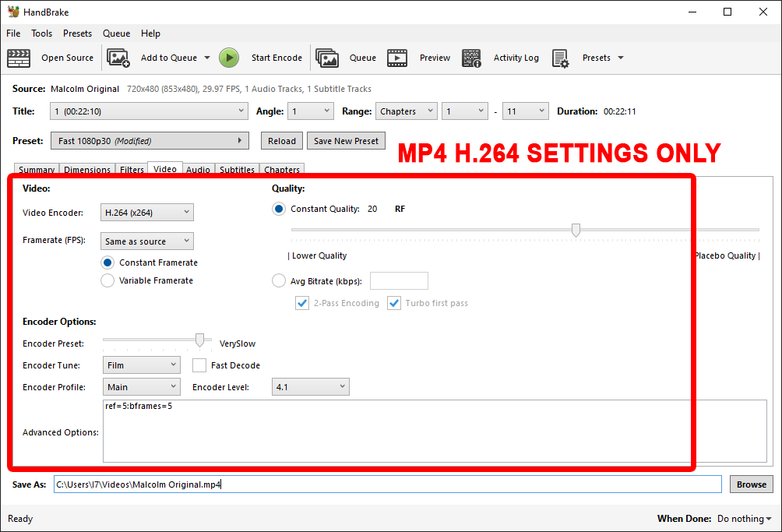Expand the Presets toolbar dropdown arrow
This screenshot has width=782, height=532.
[621, 58]
